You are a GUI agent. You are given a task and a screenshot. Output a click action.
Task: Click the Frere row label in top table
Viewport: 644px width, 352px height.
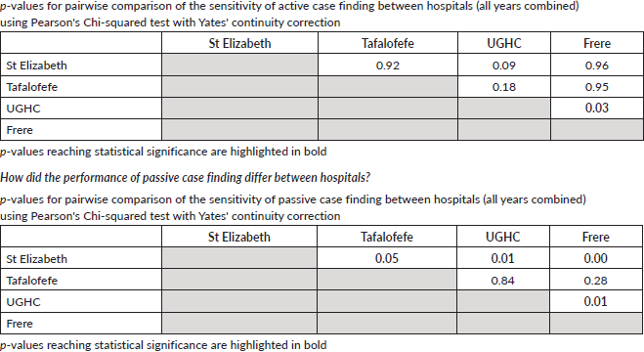[20, 130]
